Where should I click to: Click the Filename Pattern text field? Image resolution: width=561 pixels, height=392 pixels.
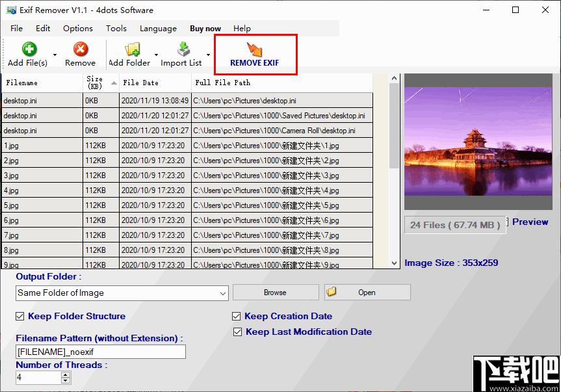[x=101, y=352]
